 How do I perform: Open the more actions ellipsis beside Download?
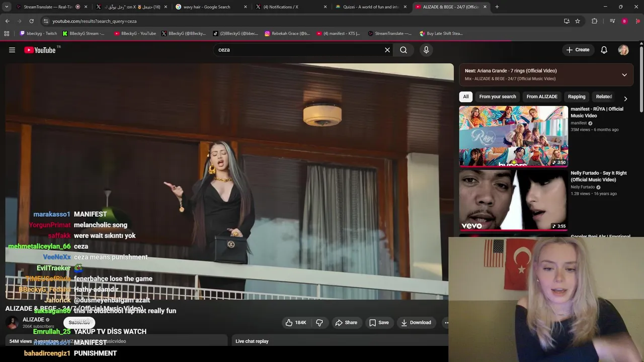coord(446,323)
